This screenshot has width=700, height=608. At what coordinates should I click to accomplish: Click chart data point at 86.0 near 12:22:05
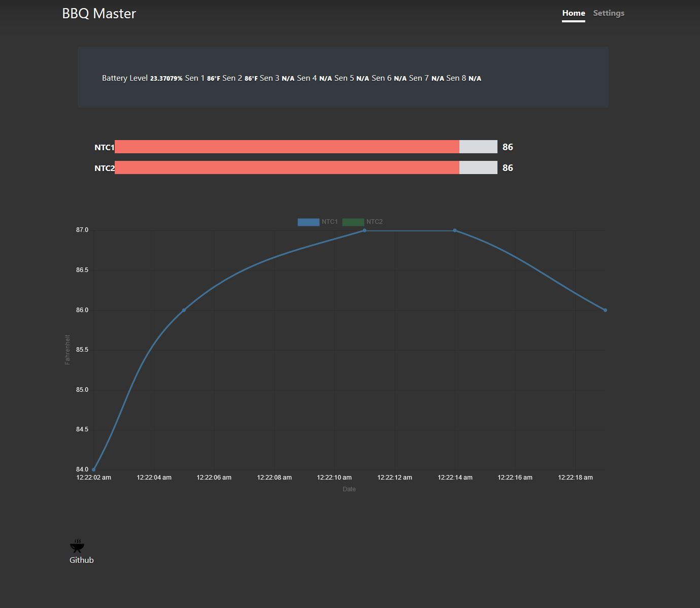(x=184, y=310)
